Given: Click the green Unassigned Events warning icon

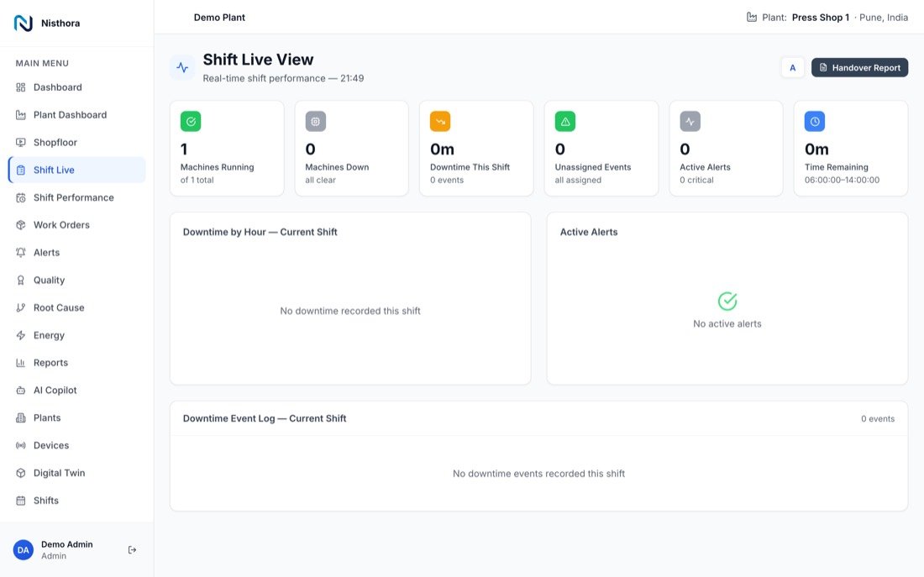Looking at the screenshot, I should pos(565,122).
